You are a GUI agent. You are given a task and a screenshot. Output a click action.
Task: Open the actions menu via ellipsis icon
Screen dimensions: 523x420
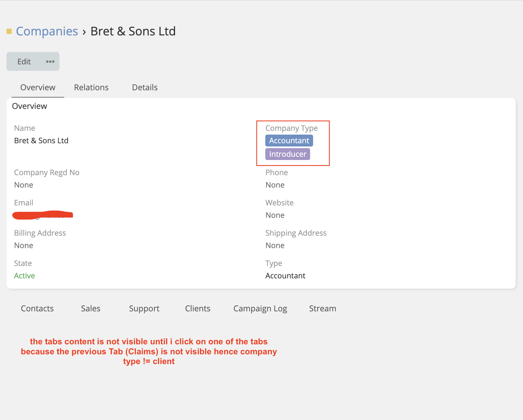50,61
